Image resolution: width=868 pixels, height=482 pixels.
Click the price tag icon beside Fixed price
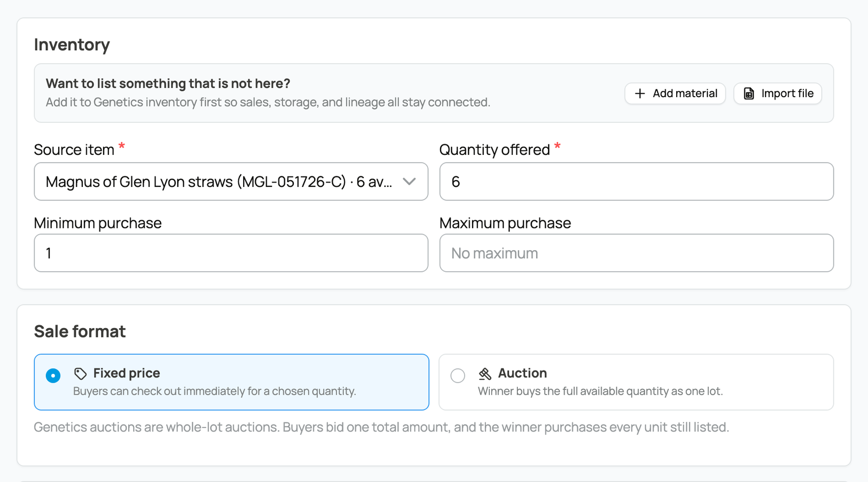tap(80, 373)
